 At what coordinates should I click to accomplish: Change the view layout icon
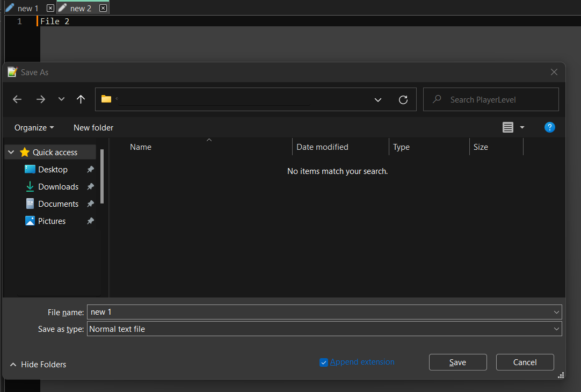508,127
